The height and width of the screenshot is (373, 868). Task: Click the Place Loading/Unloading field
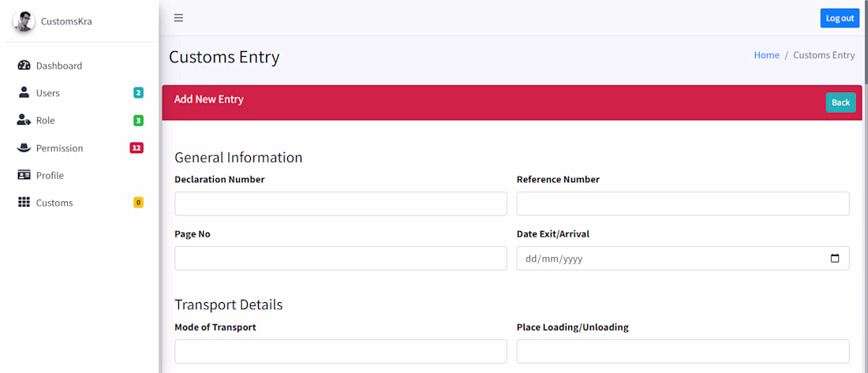point(683,352)
